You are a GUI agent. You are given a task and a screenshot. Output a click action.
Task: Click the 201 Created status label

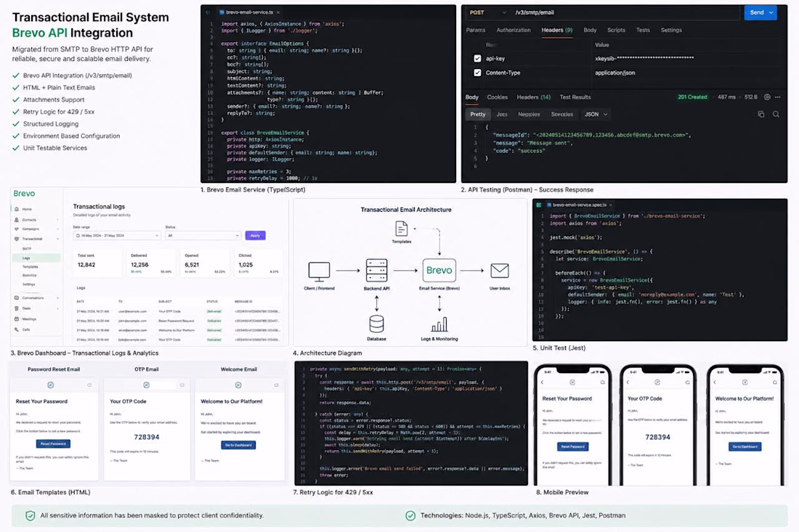(x=692, y=97)
